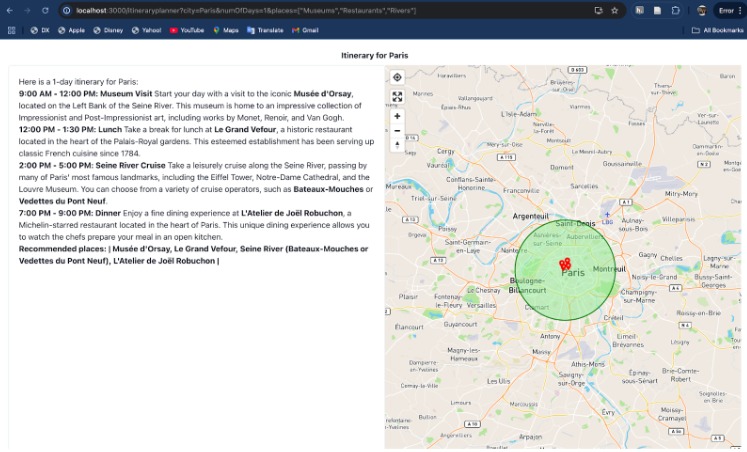Click the 7:00 PM - 9:00 PM Dinner heading
Screen dimensions: 747x452
tap(70, 213)
